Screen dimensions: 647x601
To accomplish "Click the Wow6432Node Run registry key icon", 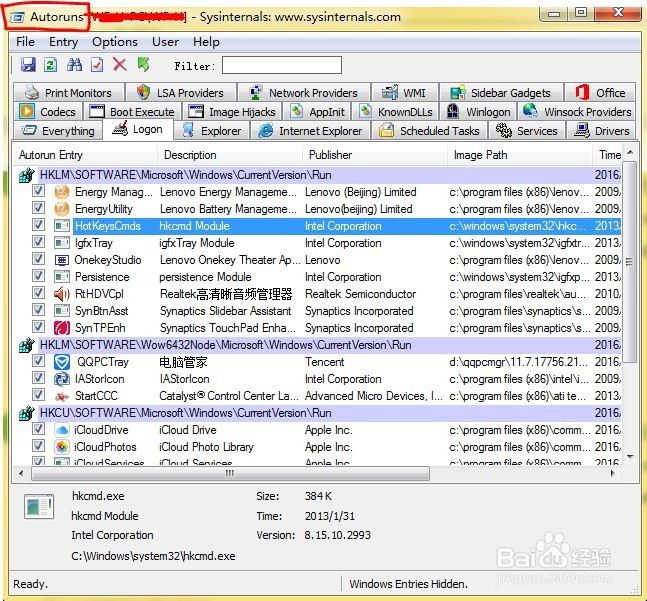I will coord(26,345).
